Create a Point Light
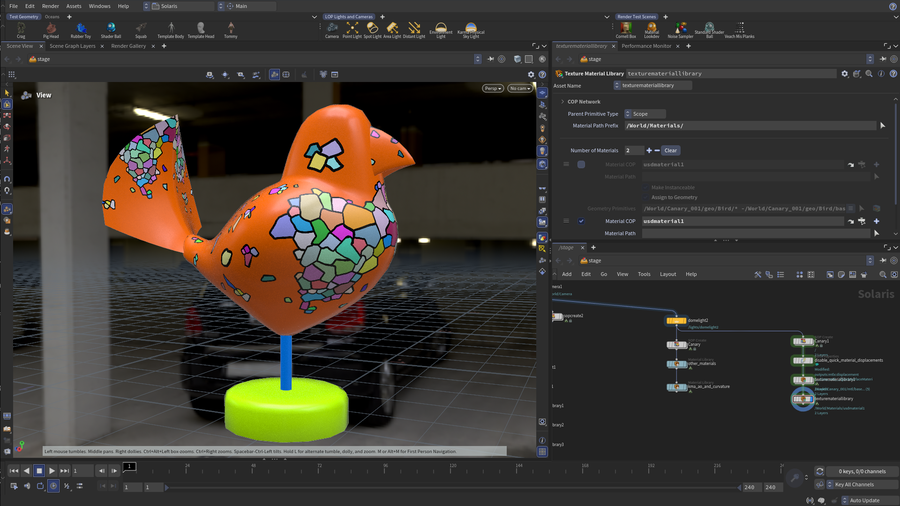 (352, 30)
